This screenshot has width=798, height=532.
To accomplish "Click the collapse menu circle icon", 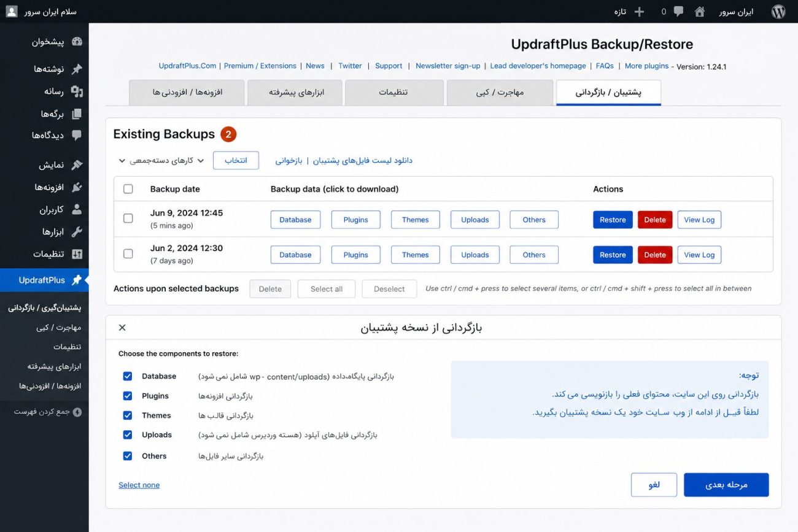I will [x=77, y=412].
